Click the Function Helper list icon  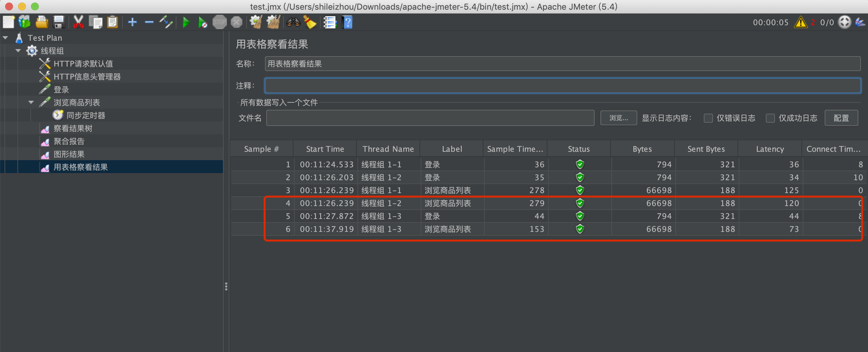pos(330,23)
